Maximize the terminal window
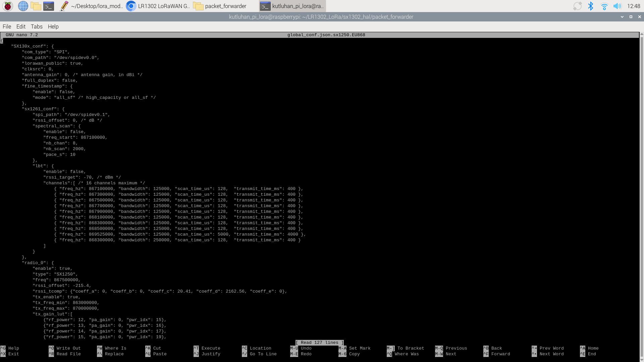 coord(631,17)
